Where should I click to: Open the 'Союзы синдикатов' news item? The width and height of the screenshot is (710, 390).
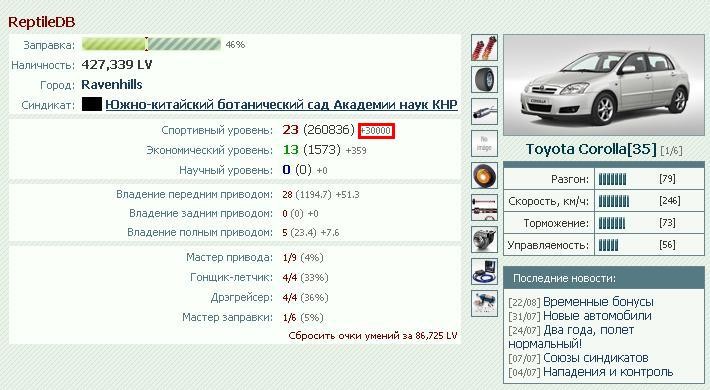[595, 358]
